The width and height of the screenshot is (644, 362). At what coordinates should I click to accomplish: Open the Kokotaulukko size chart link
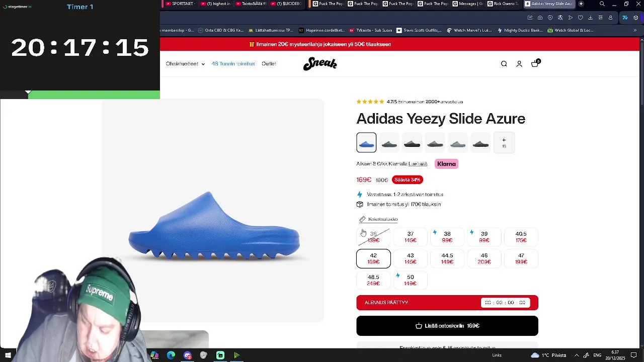click(382, 219)
